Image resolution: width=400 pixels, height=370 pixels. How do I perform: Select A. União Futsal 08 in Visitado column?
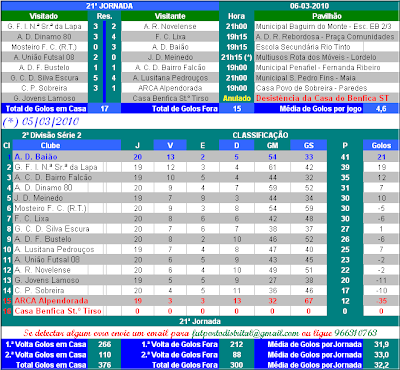pyautogui.click(x=44, y=57)
